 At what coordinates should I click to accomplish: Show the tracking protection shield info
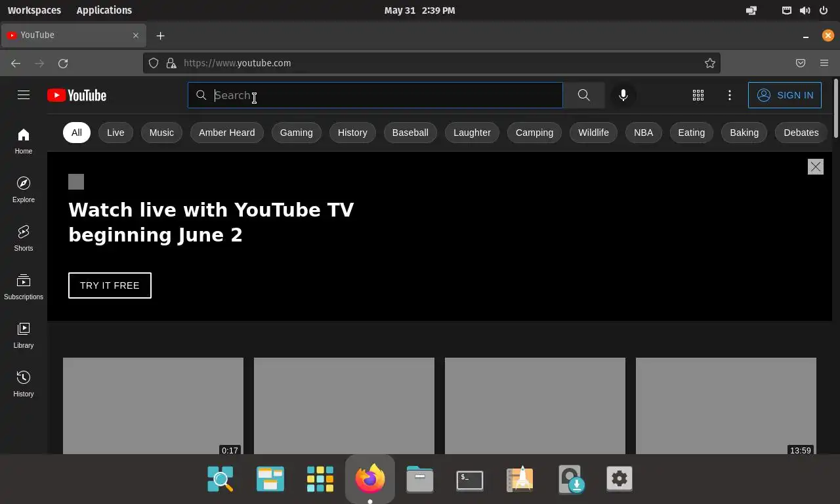click(x=154, y=63)
